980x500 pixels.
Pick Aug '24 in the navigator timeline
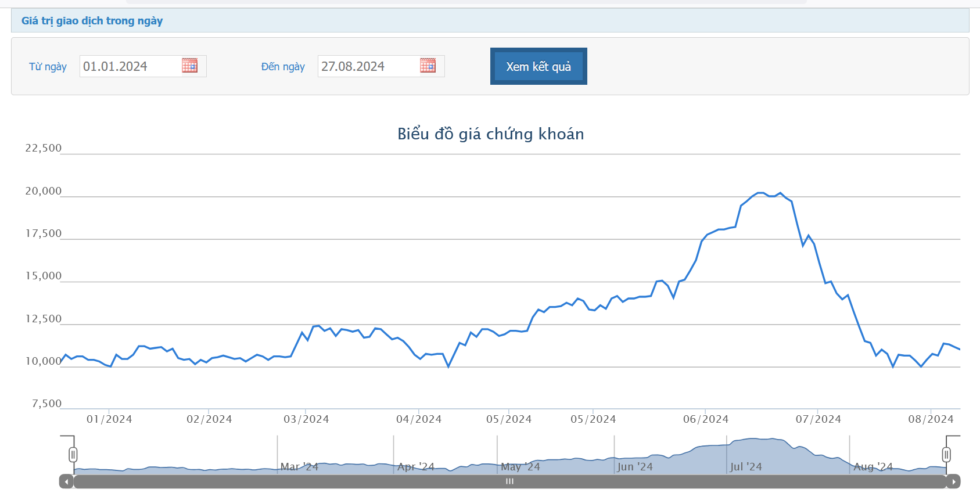(x=873, y=467)
